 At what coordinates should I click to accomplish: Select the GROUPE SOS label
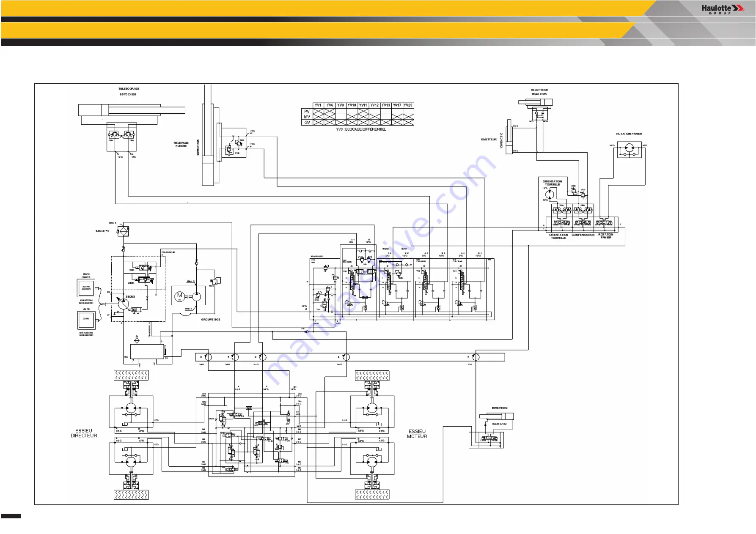(x=211, y=319)
